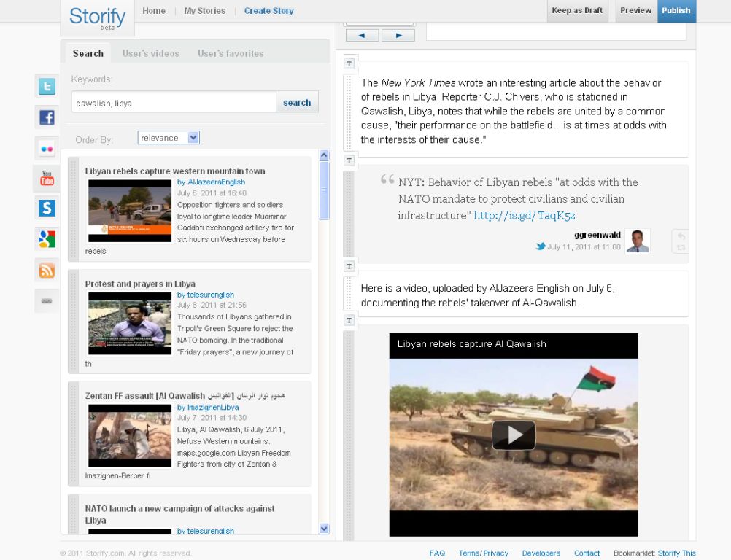The image size is (731, 560).
Task: Select the Facebook source icon
Action: [47, 117]
